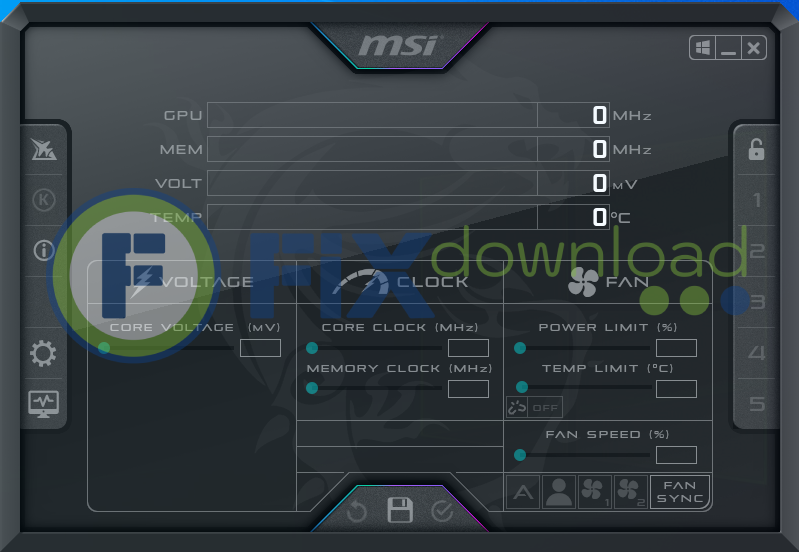This screenshot has width=799, height=552.
Task: Toggle the profile lock icon
Action: click(756, 150)
